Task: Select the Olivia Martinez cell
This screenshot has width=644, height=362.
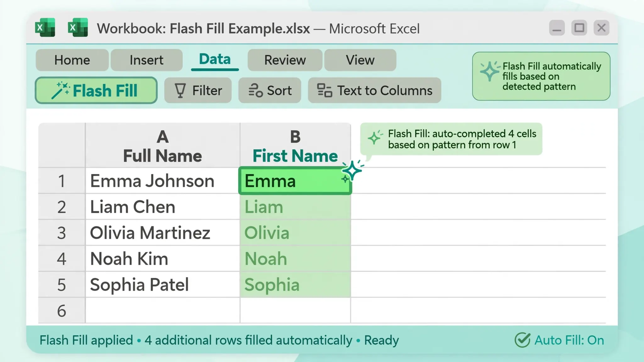Action: 163,233
